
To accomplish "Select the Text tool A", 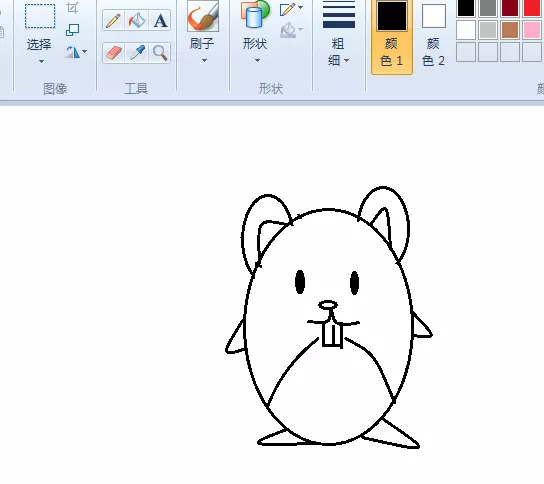I will pos(160,20).
